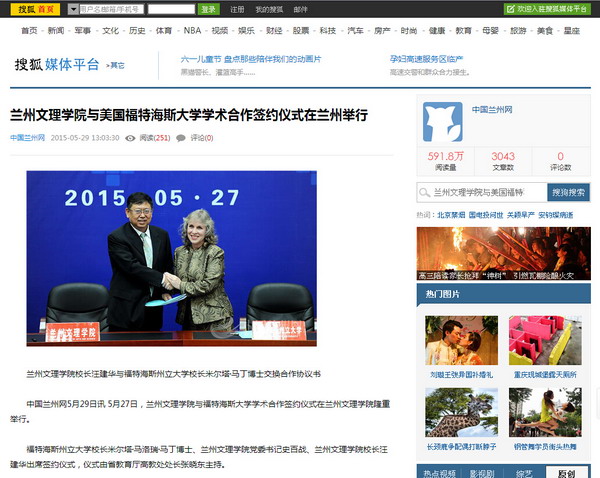
Task: Click the magnifier icon in the sidebar search box
Action: 424,192
